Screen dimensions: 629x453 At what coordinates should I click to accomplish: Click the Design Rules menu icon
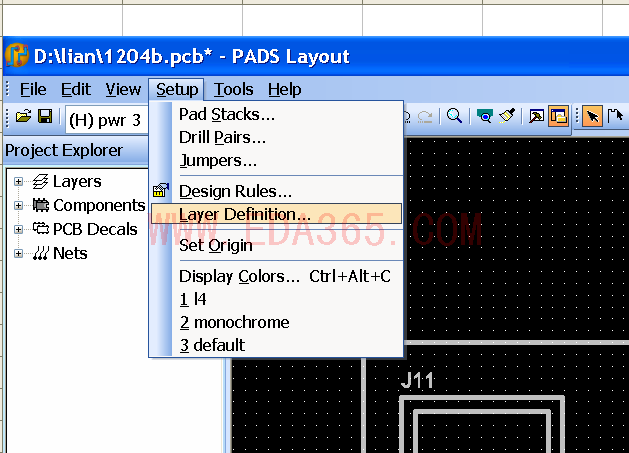coord(160,190)
